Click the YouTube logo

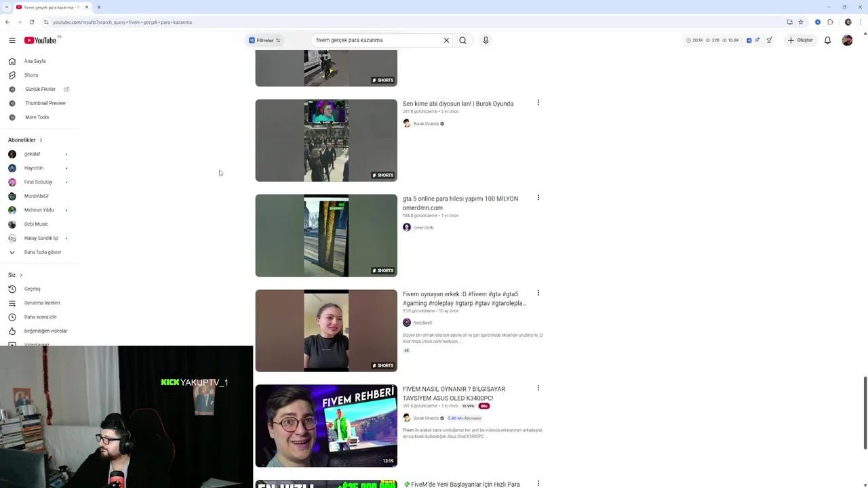[x=42, y=41]
